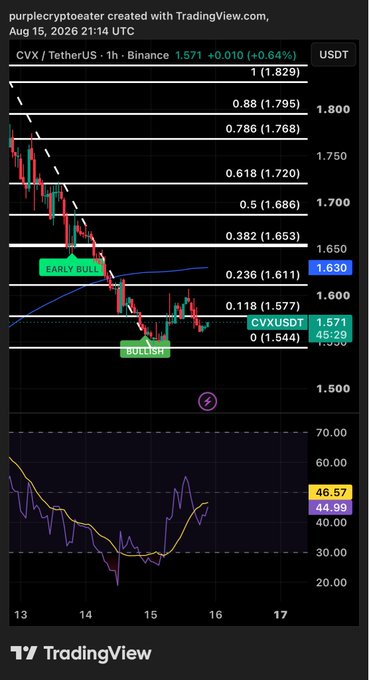Click the 0.236 (1.611) Fibonacci label
This screenshot has width=369, height=680.
pos(262,275)
